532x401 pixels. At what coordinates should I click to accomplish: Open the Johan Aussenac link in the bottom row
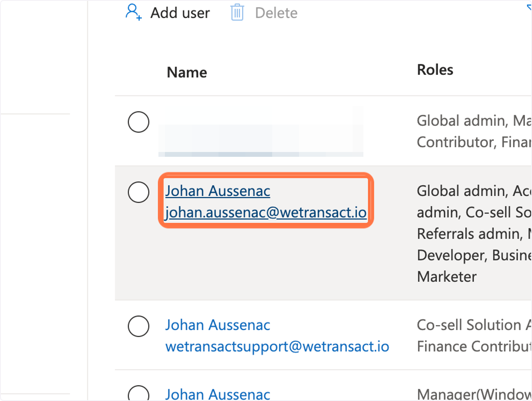[218, 394]
